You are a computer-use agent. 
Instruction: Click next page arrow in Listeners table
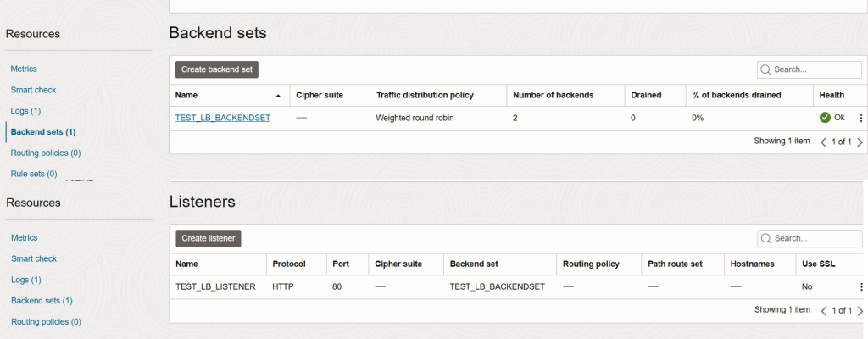860,311
